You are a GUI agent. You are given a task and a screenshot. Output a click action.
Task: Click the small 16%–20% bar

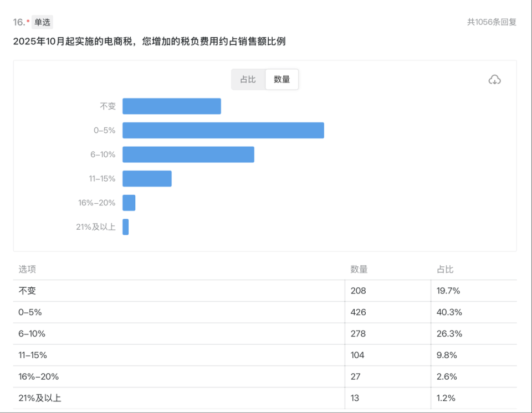pyautogui.click(x=130, y=203)
